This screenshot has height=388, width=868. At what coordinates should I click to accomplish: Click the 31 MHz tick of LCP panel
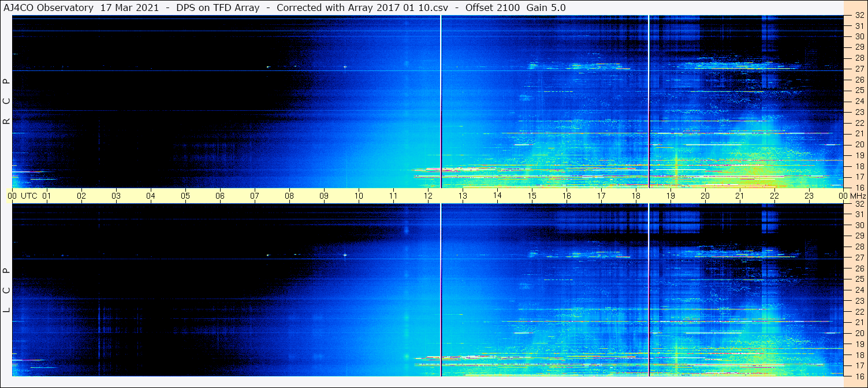pyautogui.click(x=859, y=214)
